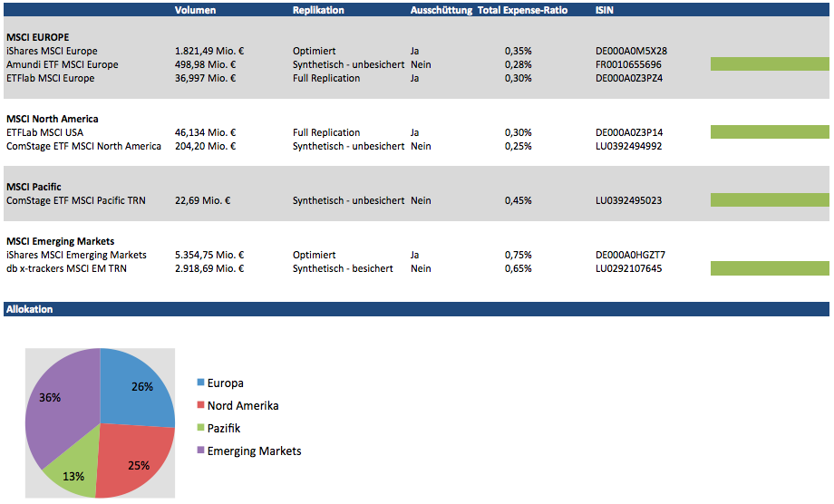Click the 1.821,49 Mio. € volume value
The image size is (834, 504).
(x=209, y=51)
